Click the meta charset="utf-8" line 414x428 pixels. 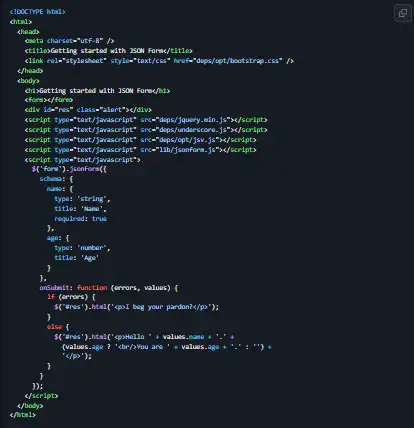(x=69, y=41)
